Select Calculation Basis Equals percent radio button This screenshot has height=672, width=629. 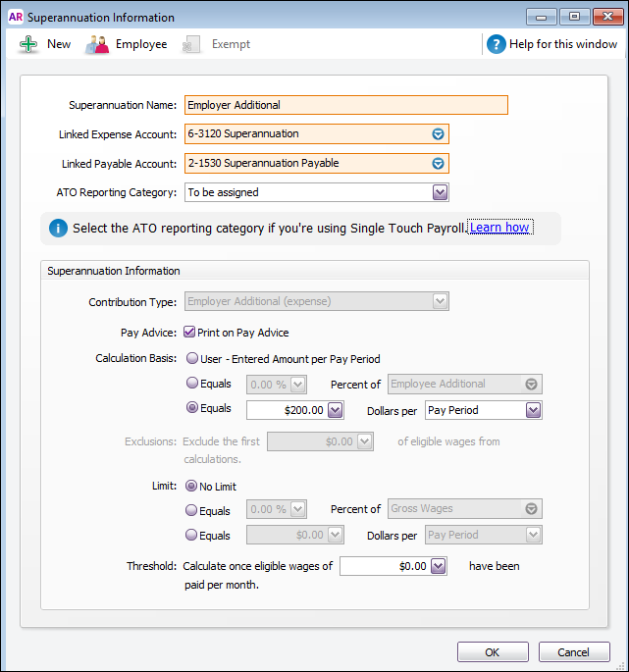coord(192,383)
